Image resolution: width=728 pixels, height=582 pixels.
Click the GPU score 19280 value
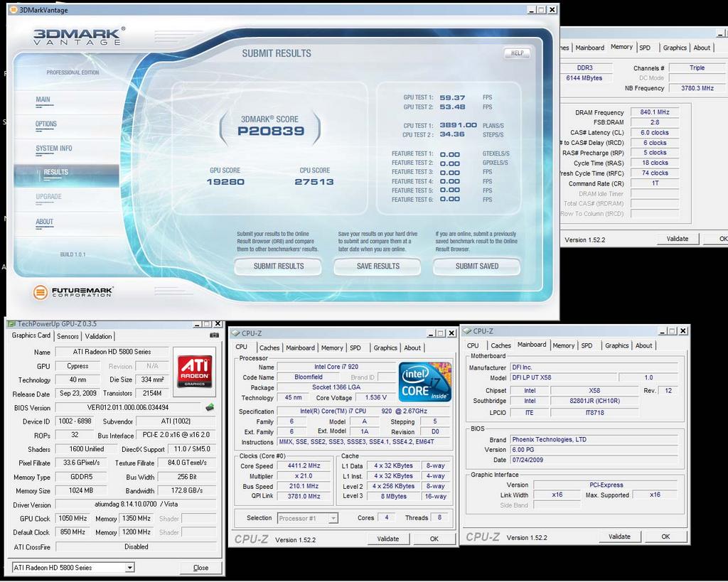pyautogui.click(x=225, y=181)
